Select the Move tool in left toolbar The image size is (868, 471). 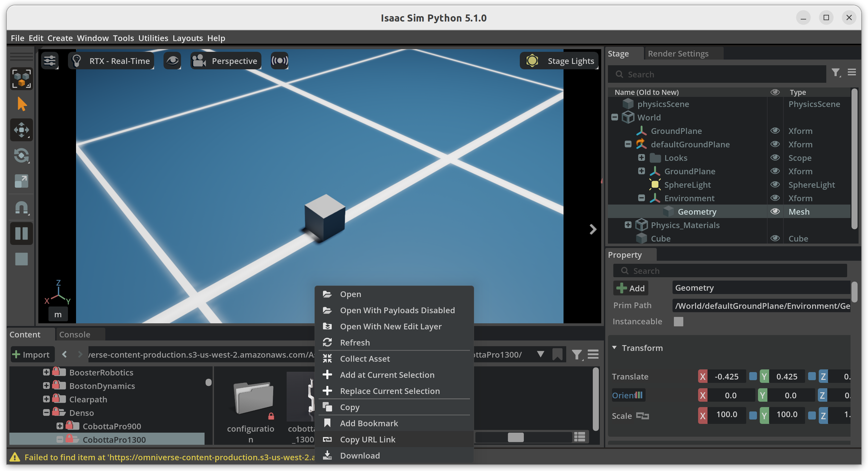(21, 130)
